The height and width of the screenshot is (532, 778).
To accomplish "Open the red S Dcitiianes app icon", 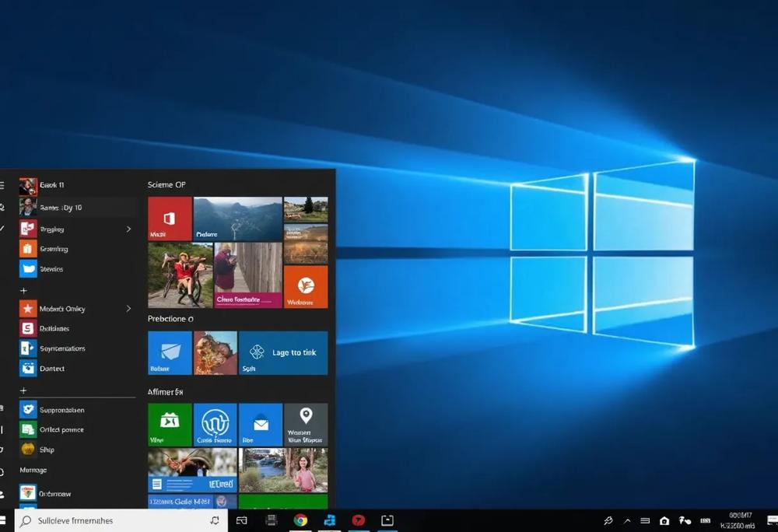I will coord(28,328).
